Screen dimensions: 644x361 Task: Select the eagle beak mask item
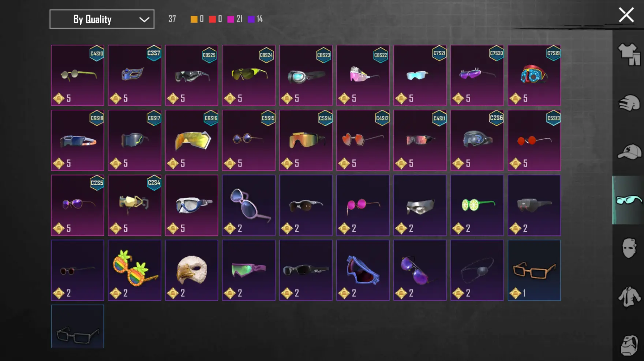192,270
